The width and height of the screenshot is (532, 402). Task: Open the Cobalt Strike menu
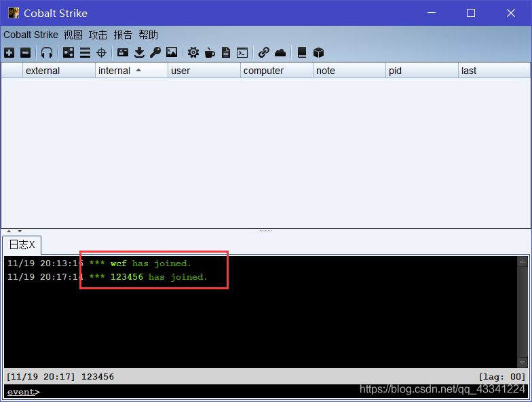coord(31,35)
